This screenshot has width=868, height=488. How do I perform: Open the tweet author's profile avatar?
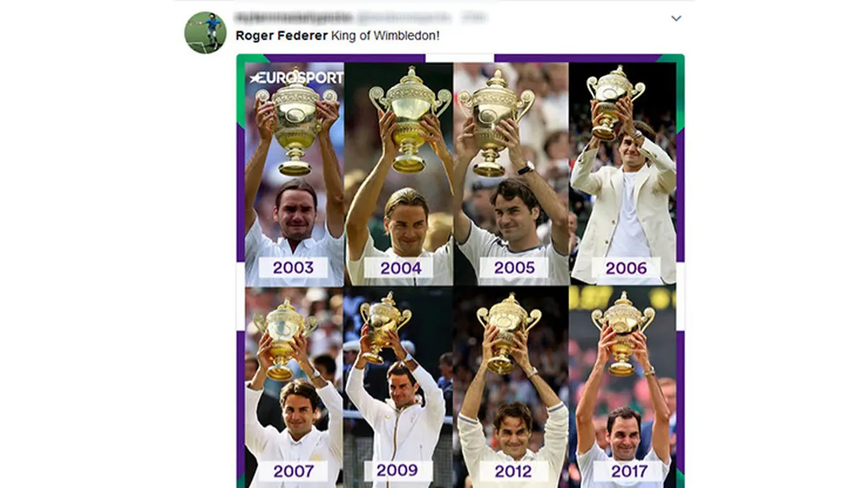[x=205, y=33]
